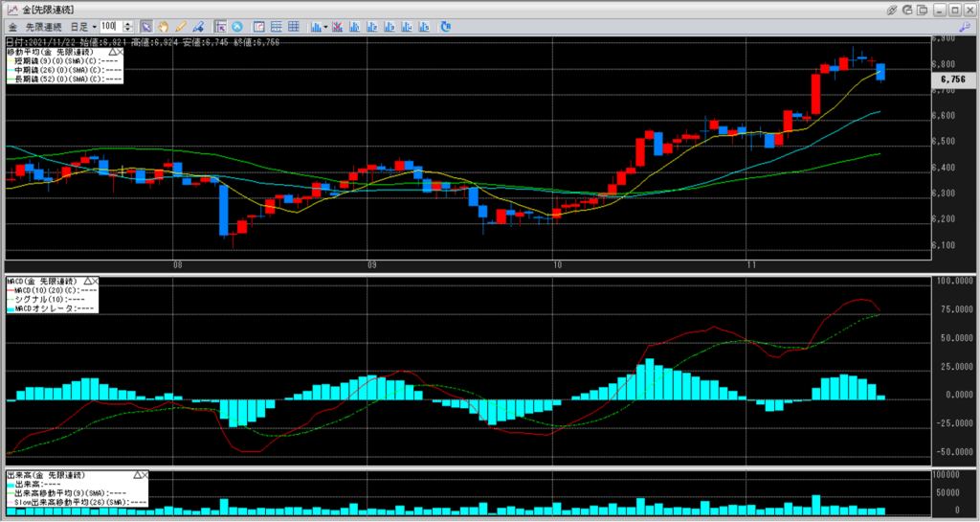Activate the hand pan tool
Viewport: 980px width, 522px height.
[163, 26]
